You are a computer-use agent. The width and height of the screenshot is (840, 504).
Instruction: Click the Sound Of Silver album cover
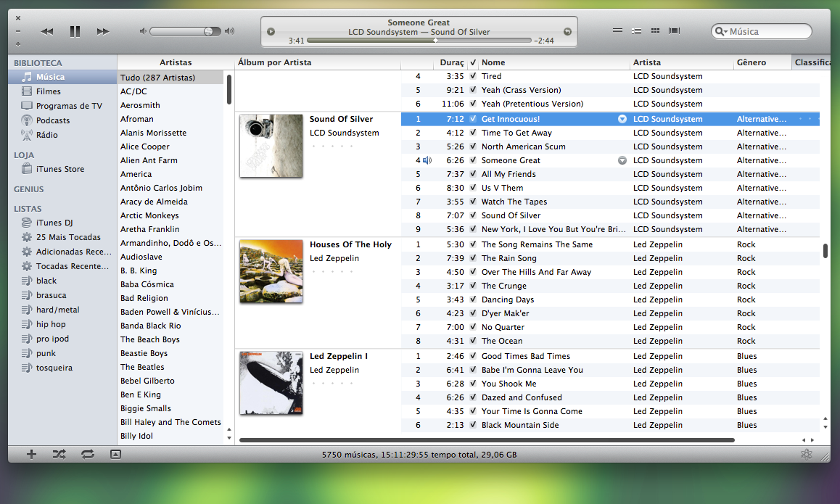(271, 146)
